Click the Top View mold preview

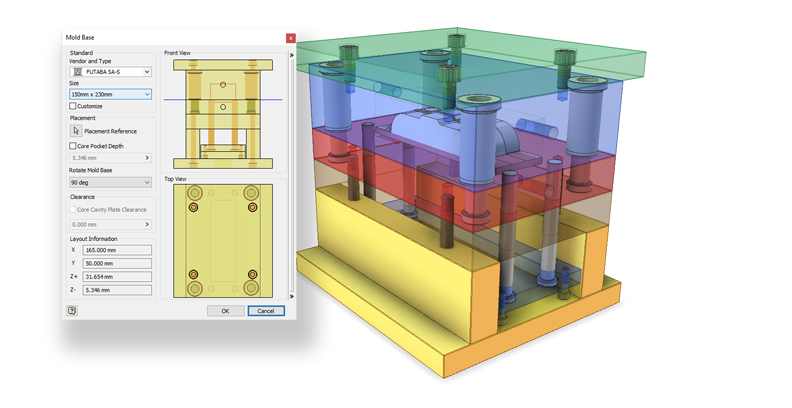coord(223,241)
